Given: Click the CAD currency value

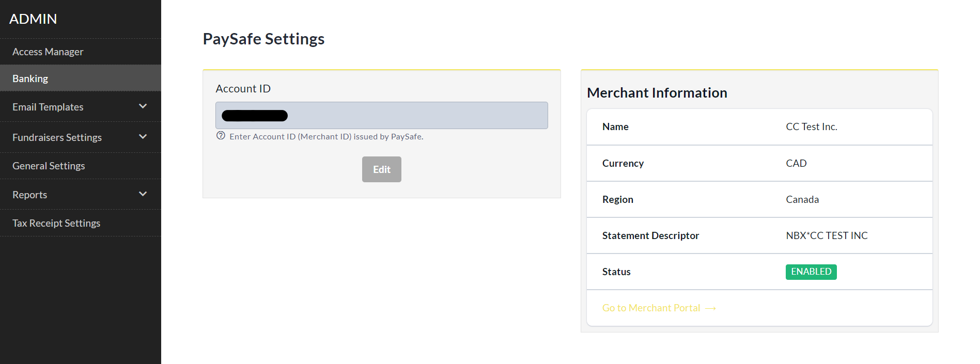Looking at the screenshot, I should 796,163.
